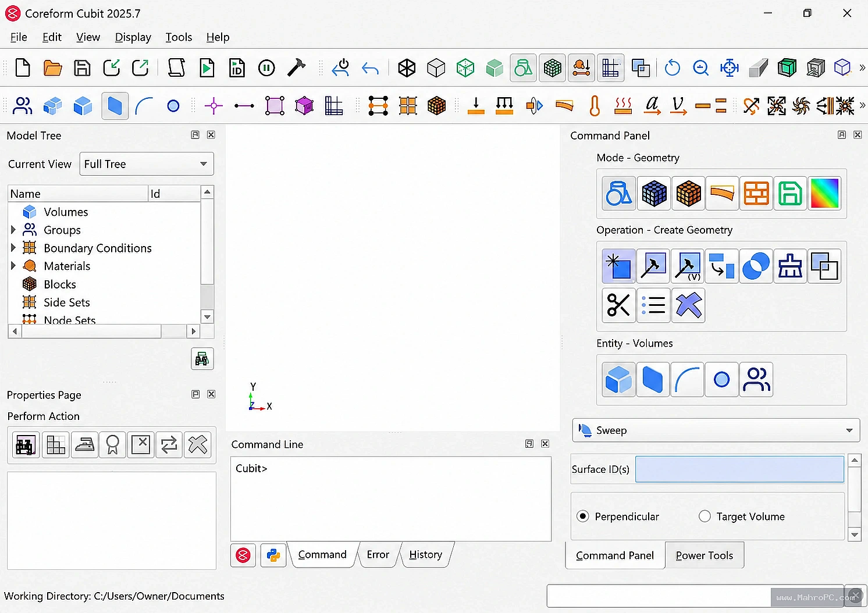Choose the rainbow post-processing mode icon
868x613 pixels.
pyautogui.click(x=824, y=194)
